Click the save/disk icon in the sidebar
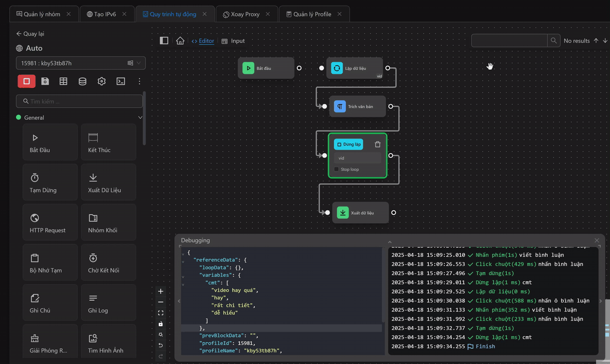 click(x=45, y=81)
